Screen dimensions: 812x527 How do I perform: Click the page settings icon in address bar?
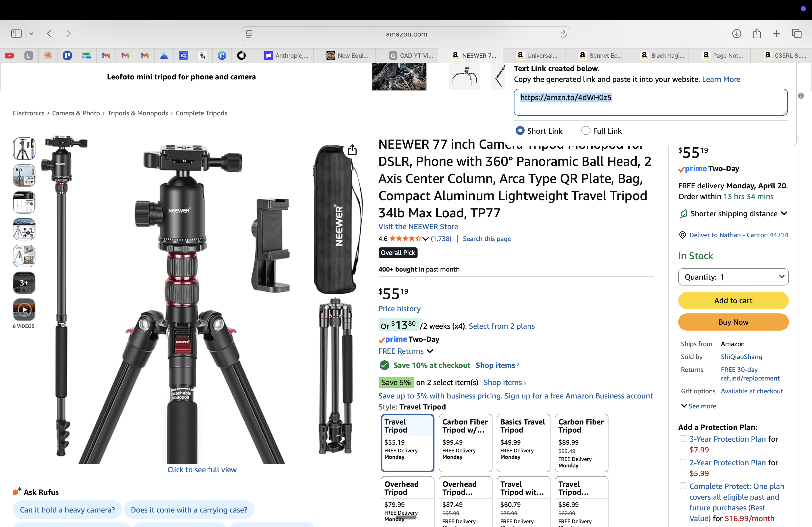click(249, 34)
